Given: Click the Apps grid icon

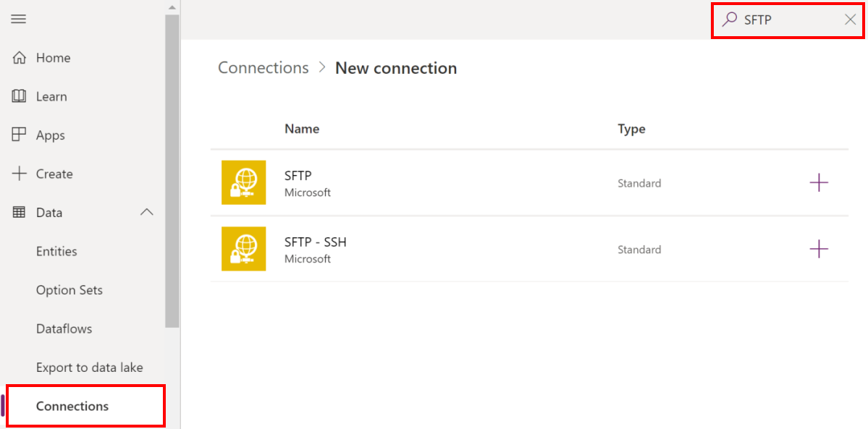Looking at the screenshot, I should (19, 135).
